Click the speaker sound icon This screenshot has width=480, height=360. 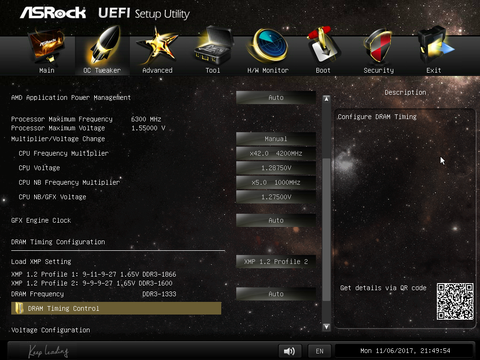pos(289,351)
